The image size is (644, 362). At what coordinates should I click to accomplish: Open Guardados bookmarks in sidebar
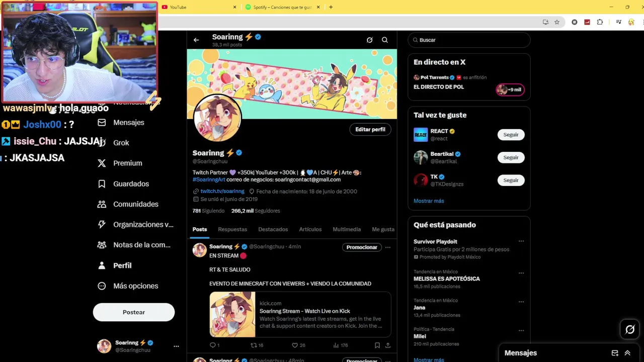coord(123,184)
